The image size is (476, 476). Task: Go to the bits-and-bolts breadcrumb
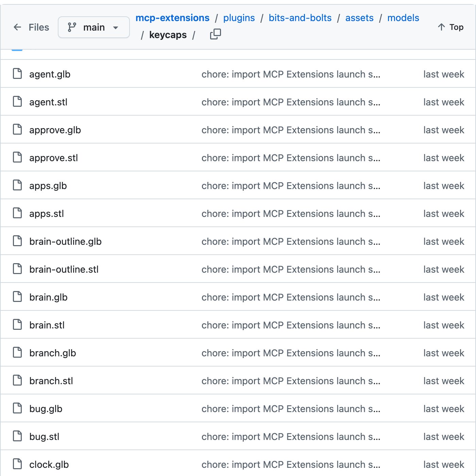click(300, 18)
